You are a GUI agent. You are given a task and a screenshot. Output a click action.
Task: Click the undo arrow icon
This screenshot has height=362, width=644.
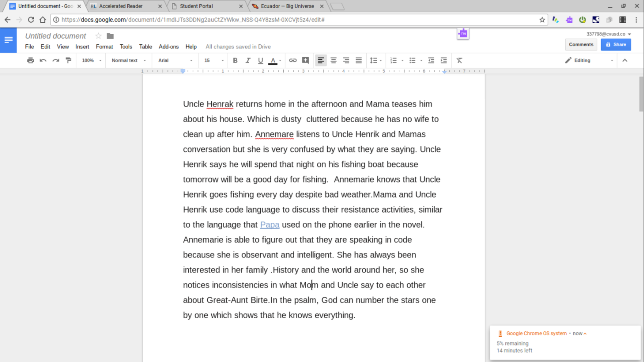43,60
